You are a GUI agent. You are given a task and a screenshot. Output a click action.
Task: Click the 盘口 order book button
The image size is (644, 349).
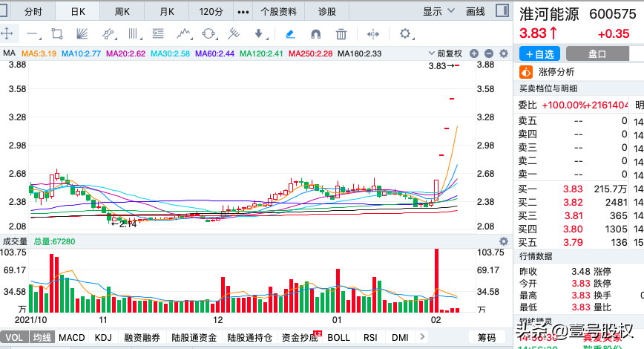597,54
